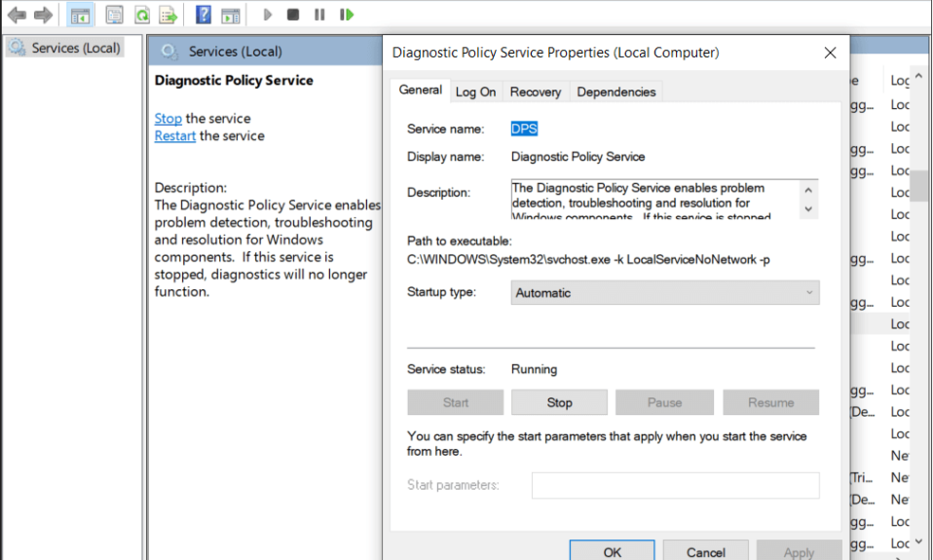Screen dimensions: 933x560
Task: Click the Pause Service toolbar icon
Action: pyautogui.click(x=319, y=15)
